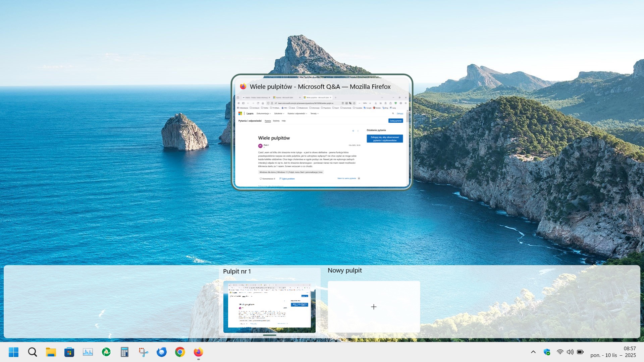
Task: Open the performance graph monitor app icon
Action: pyautogui.click(x=88, y=352)
